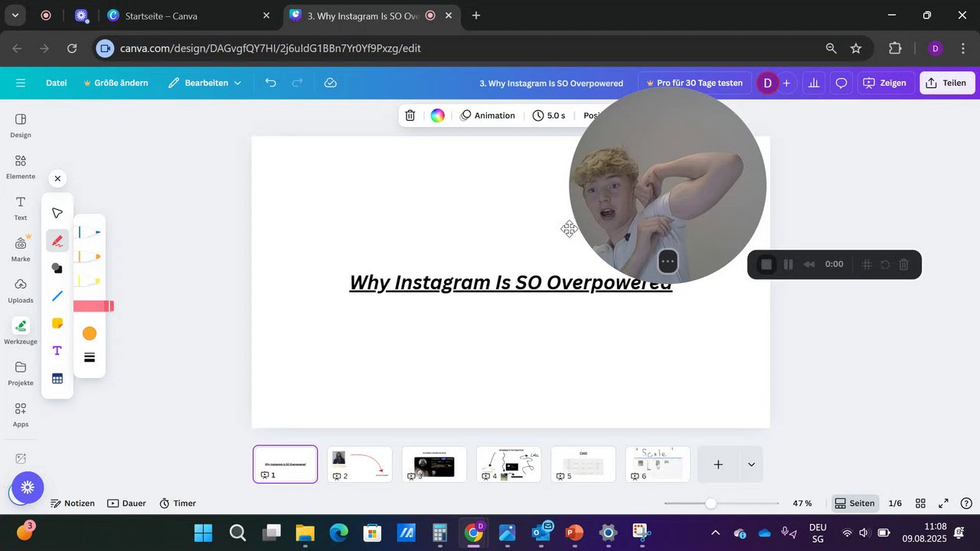Open the Projekte sidebar panel
The width and height of the screenshot is (980, 551).
coord(21,373)
